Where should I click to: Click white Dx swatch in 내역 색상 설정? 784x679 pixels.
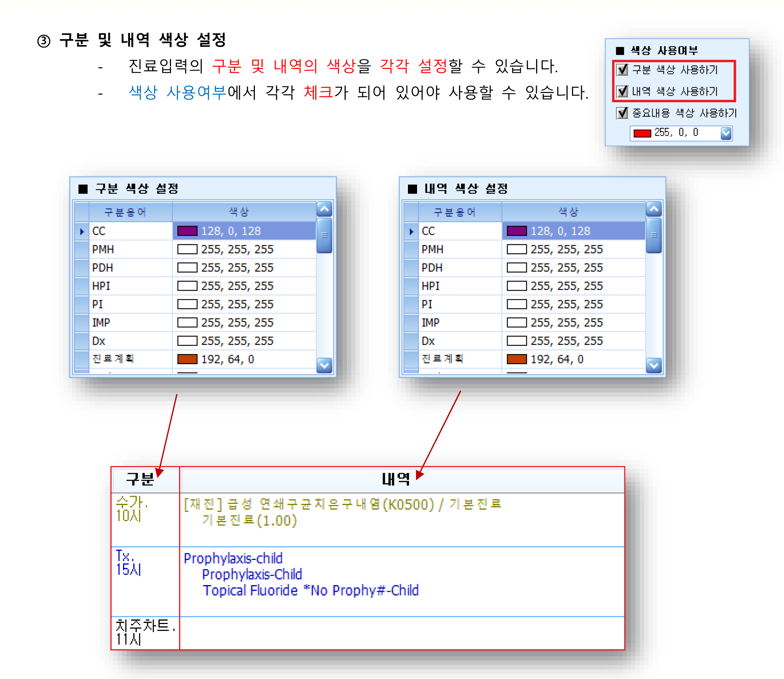point(517,341)
